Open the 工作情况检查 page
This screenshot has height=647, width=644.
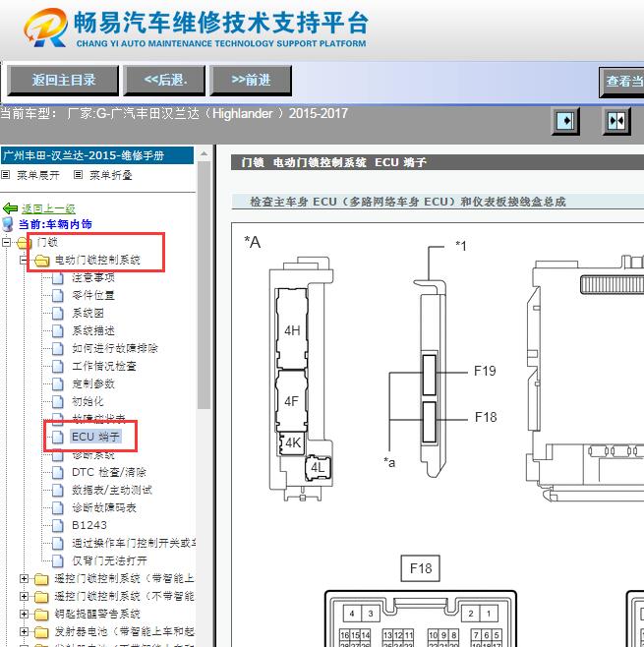point(104,367)
